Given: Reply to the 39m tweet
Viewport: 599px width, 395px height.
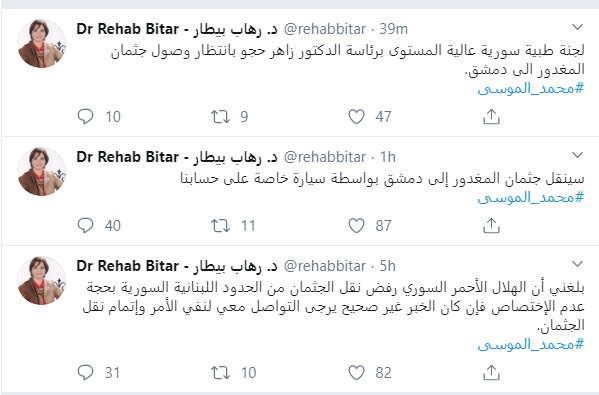Looking at the screenshot, I should click(x=85, y=117).
